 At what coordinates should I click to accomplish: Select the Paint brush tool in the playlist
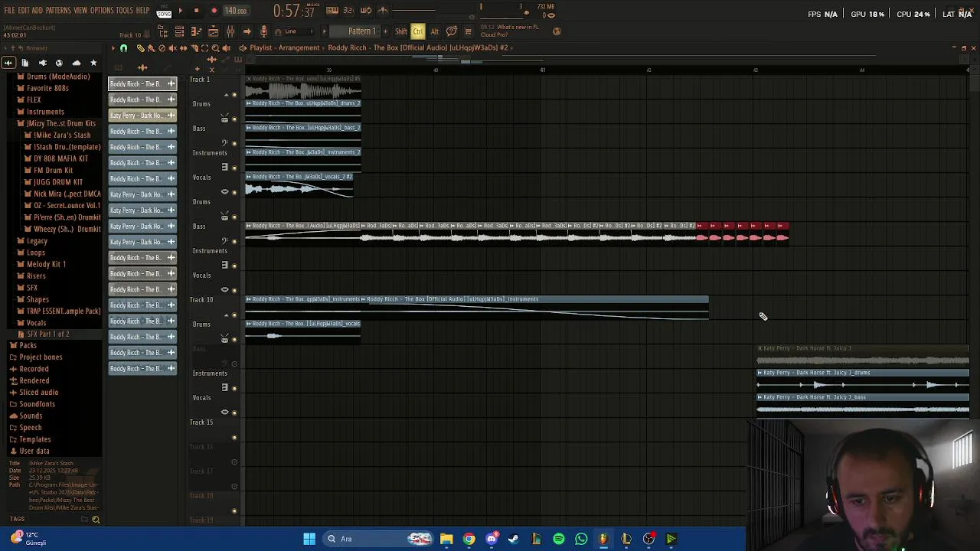[151, 48]
